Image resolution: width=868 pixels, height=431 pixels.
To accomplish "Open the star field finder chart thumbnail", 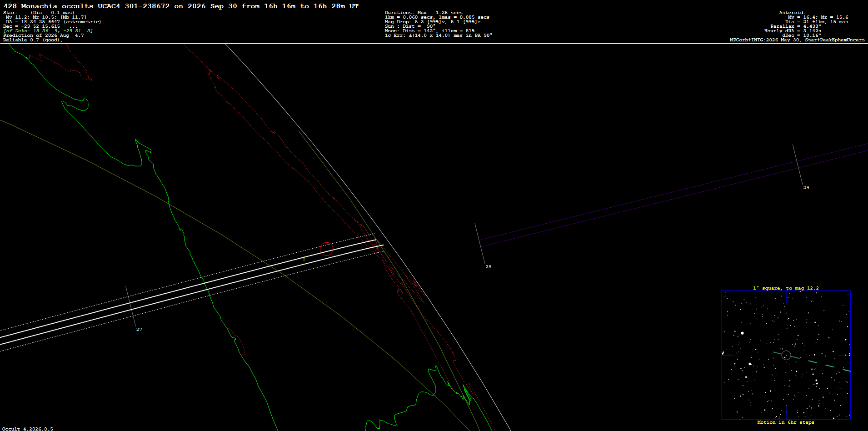I will tap(786, 355).
